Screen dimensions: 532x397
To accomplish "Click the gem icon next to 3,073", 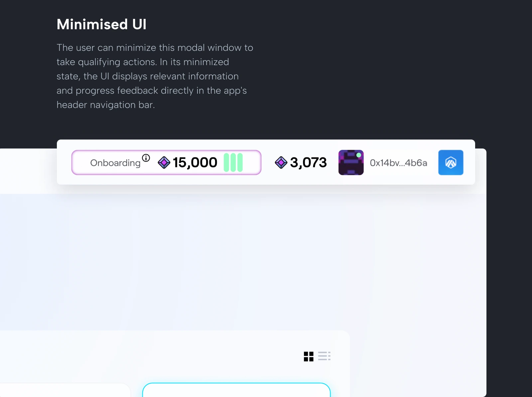I will coord(281,162).
